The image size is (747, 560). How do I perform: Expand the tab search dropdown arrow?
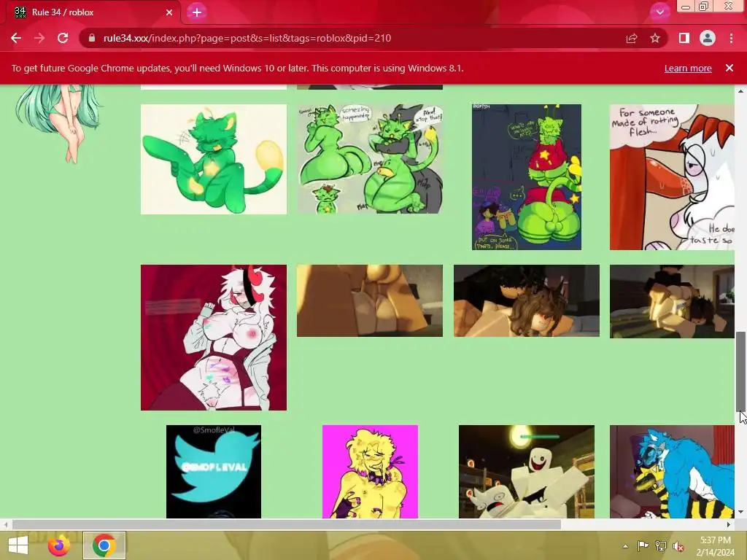(x=659, y=12)
